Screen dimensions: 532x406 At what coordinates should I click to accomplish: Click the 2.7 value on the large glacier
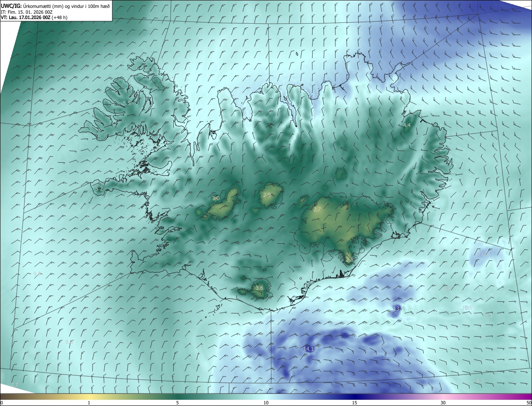(317, 210)
